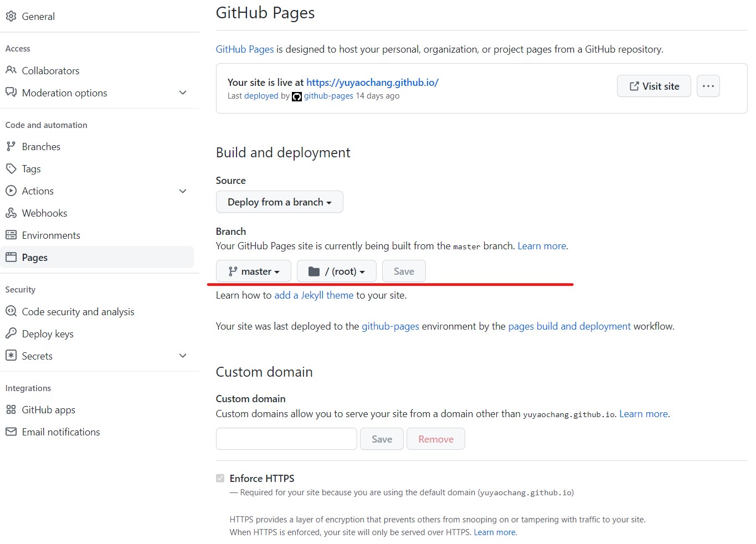Open the three-dots menu beside Visit site
The height and width of the screenshot is (544, 756).
(x=708, y=86)
